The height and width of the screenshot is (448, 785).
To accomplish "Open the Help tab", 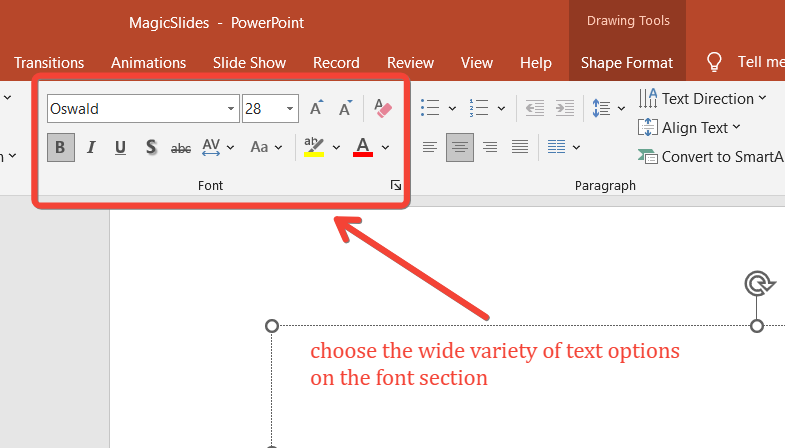I will click(x=536, y=63).
